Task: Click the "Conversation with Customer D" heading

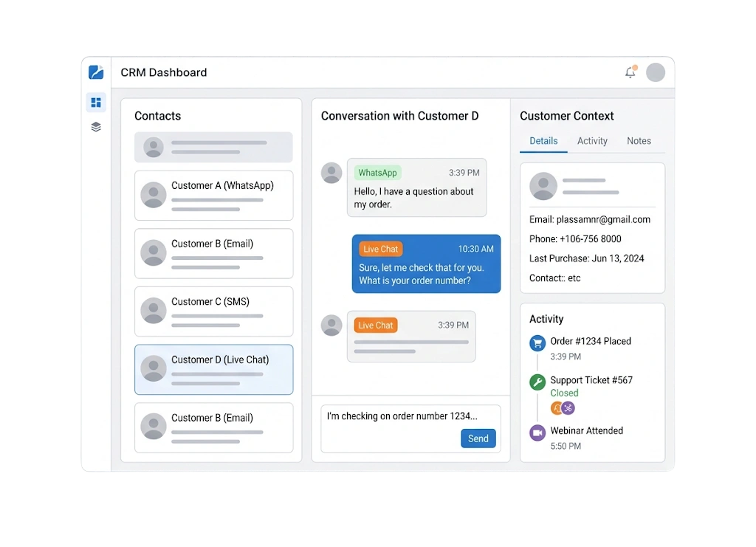Action: click(x=399, y=116)
